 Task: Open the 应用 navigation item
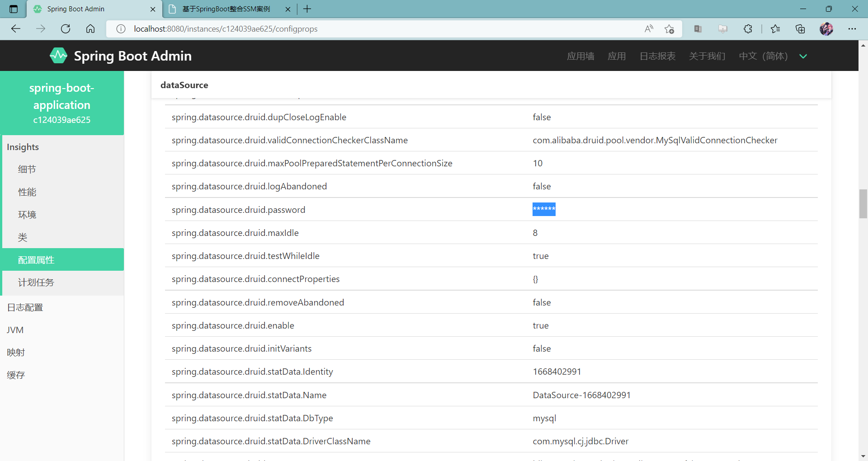click(617, 56)
